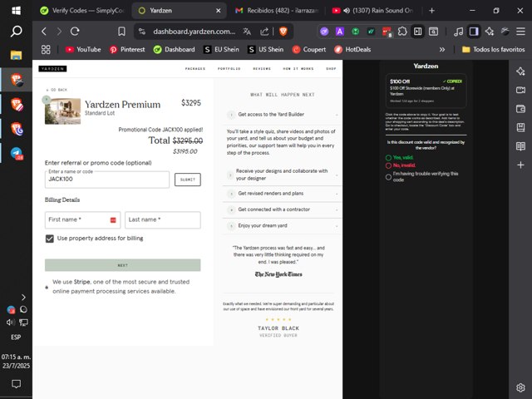Expand Enjoy your dream yard step
The height and width of the screenshot is (399, 532).
click(283, 225)
